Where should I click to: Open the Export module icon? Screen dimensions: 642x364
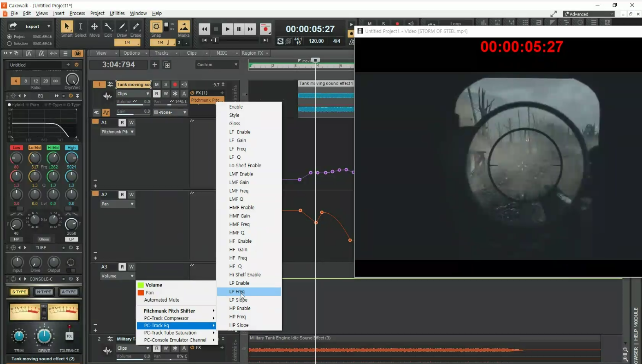coord(13,27)
